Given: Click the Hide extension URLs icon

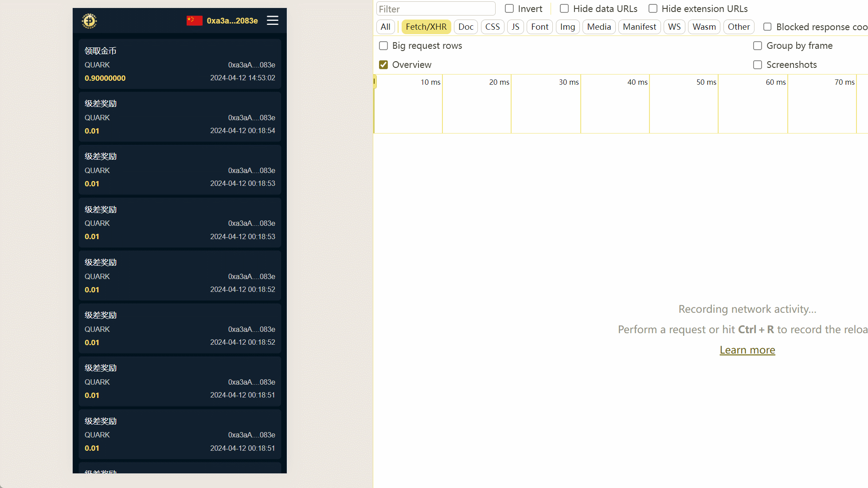Looking at the screenshot, I should pos(654,8).
